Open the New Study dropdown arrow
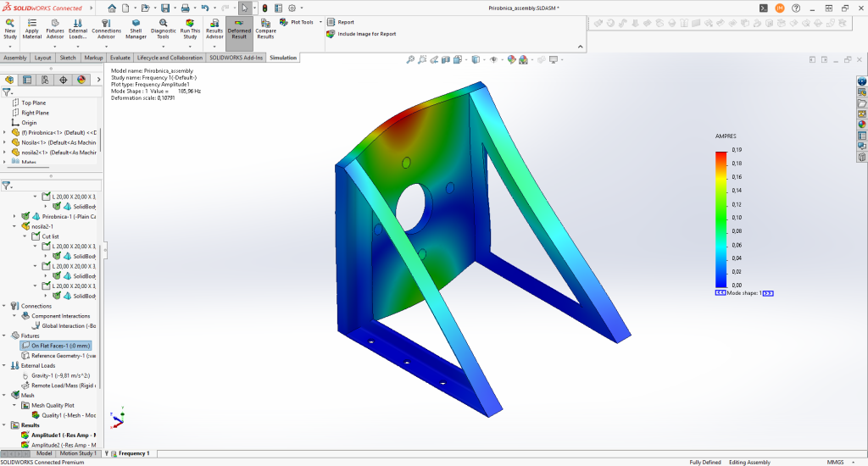The height and width of the screenshot is (466, 868). pyautogui.click(x=10, y=46)
